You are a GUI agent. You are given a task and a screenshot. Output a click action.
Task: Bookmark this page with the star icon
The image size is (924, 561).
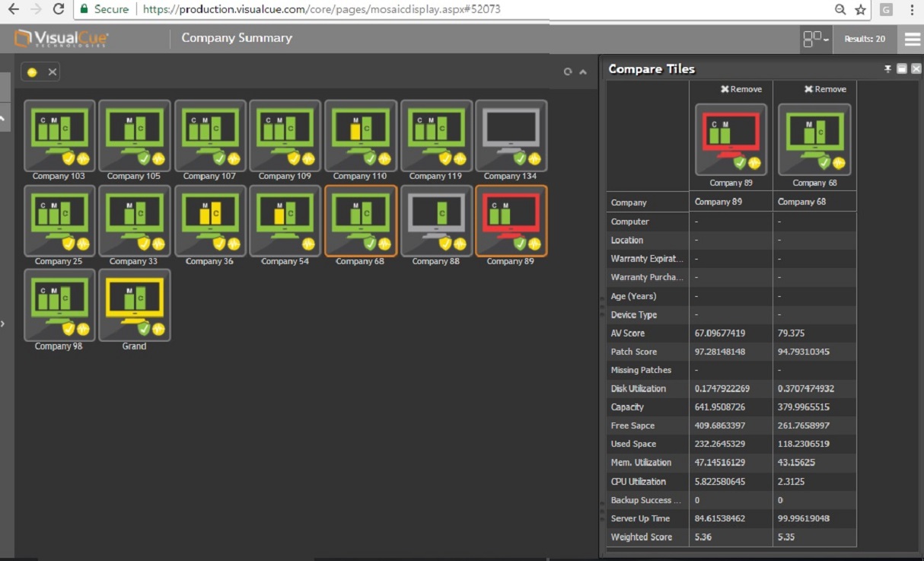click(860, 10)
